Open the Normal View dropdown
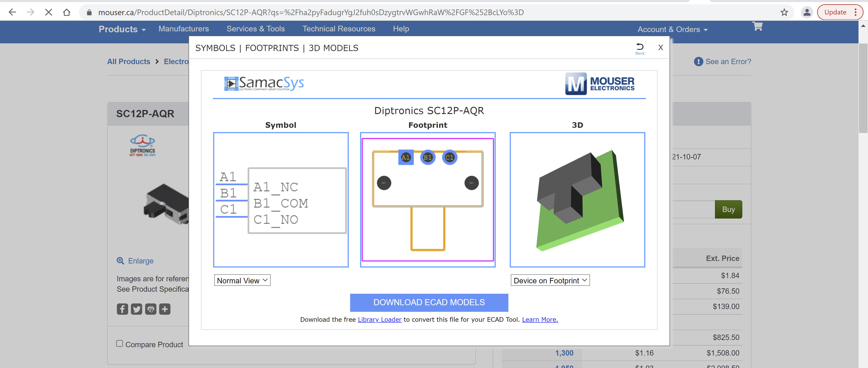Viewport: 868px width, 368px height. click(242, 280)
